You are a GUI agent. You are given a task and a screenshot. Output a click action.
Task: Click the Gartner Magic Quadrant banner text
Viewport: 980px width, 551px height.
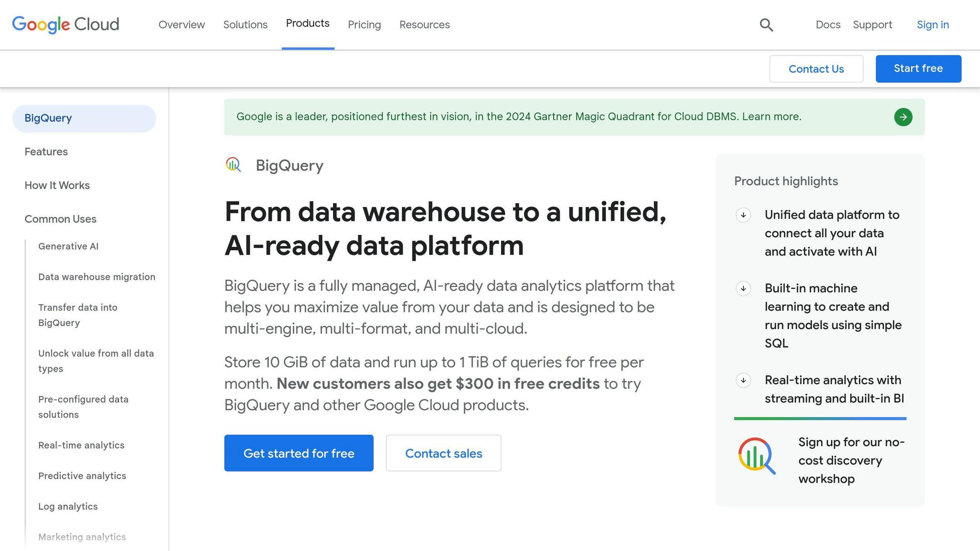click(x=519, y=117)
